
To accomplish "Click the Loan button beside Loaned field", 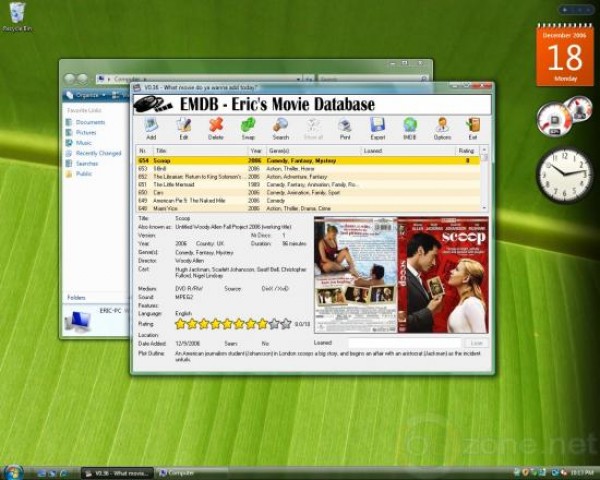I will (476, 343).
